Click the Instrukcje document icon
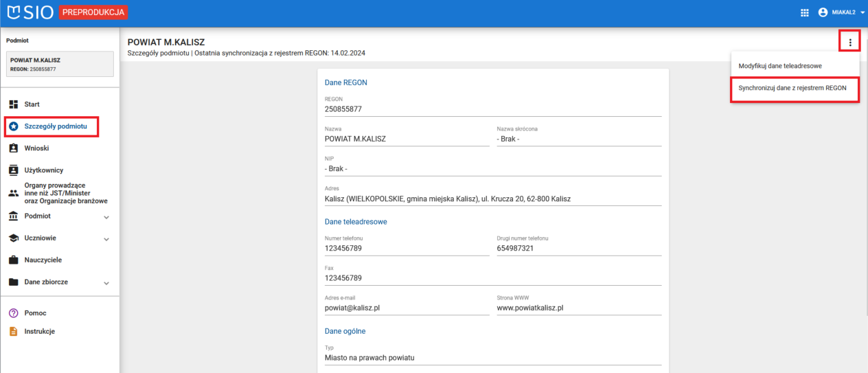Image resolution: width=868 pixels, height=373 pixels. (x=13, y=332)
